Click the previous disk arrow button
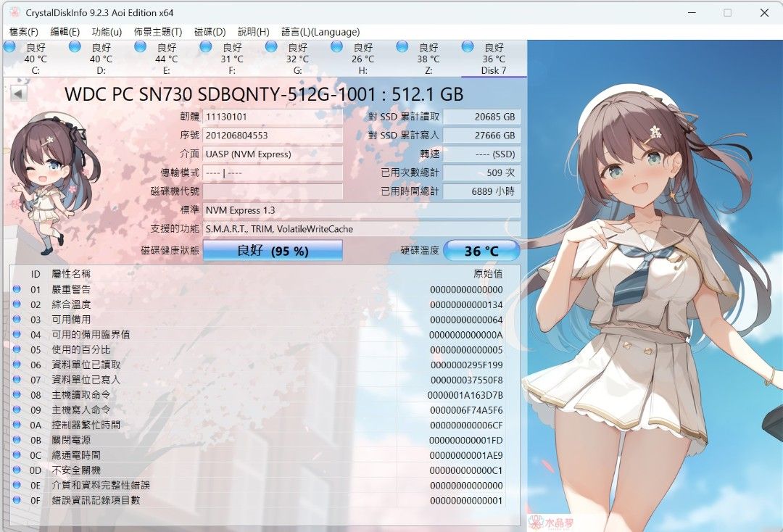 click(x=18, y=93)
